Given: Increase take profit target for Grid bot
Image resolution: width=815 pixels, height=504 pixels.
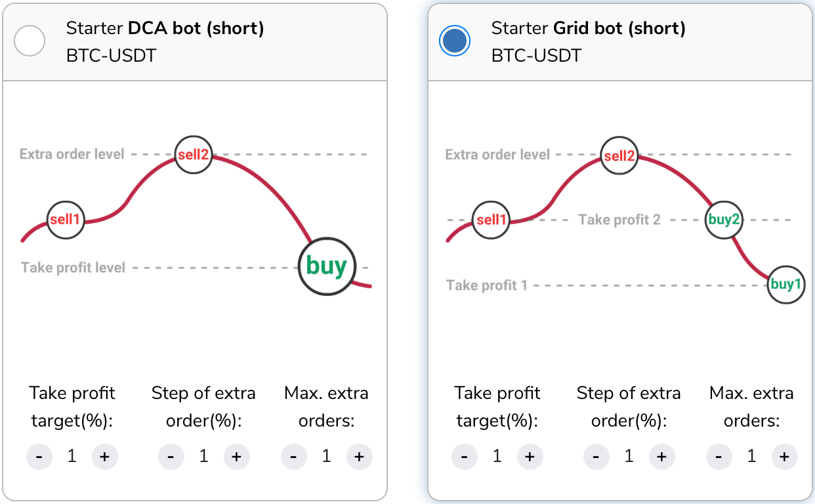Looking at the screenshot, I should tap(530, 457).
